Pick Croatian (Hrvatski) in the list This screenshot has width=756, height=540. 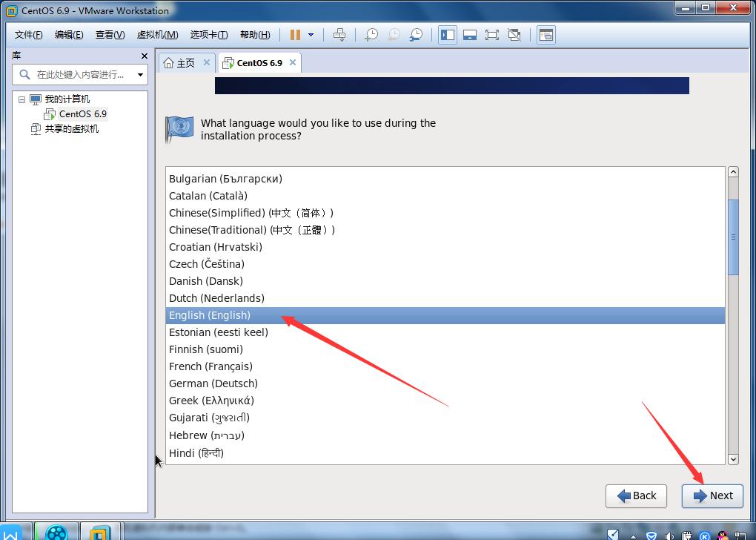click(445, 247)
